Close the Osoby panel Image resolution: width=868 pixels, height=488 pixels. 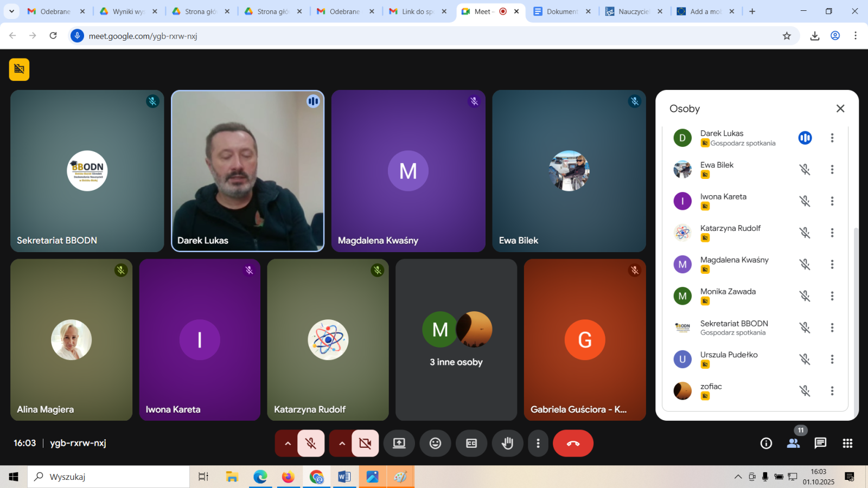[840, 108]
